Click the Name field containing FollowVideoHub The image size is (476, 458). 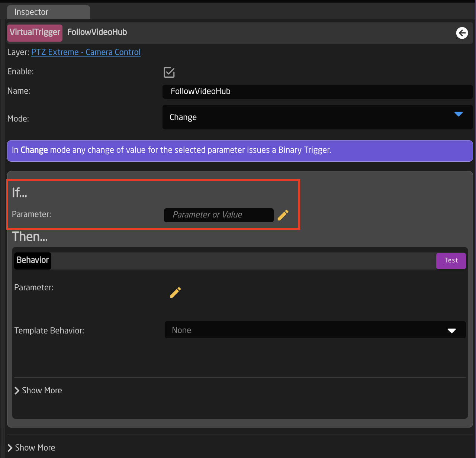318,91
